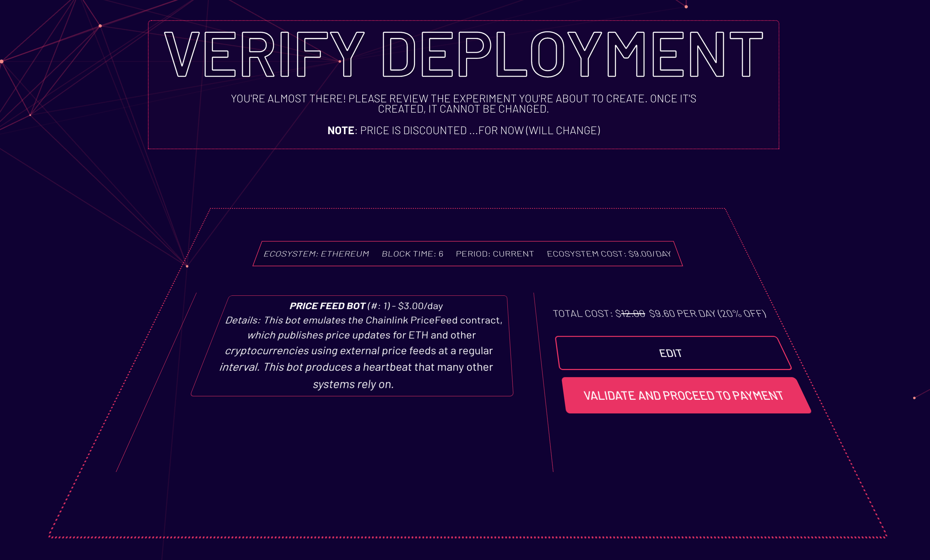Click the "You're almost there" review message

tap(464, 104)
